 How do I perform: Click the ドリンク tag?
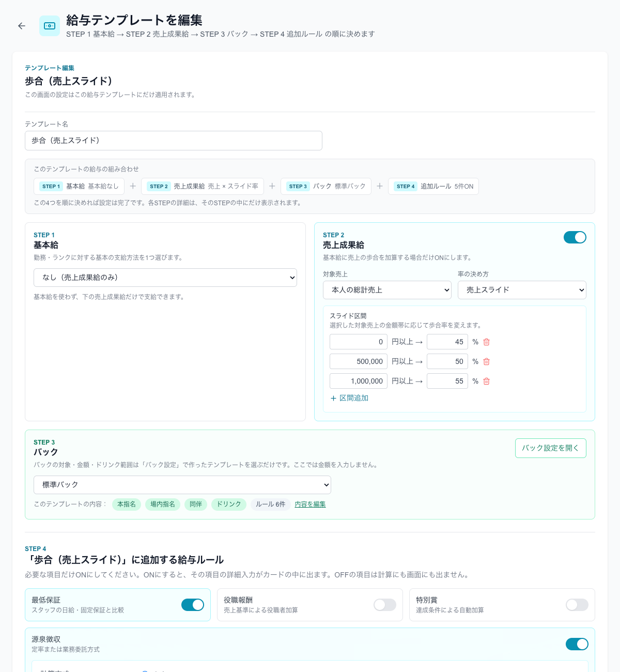point(229,505)
